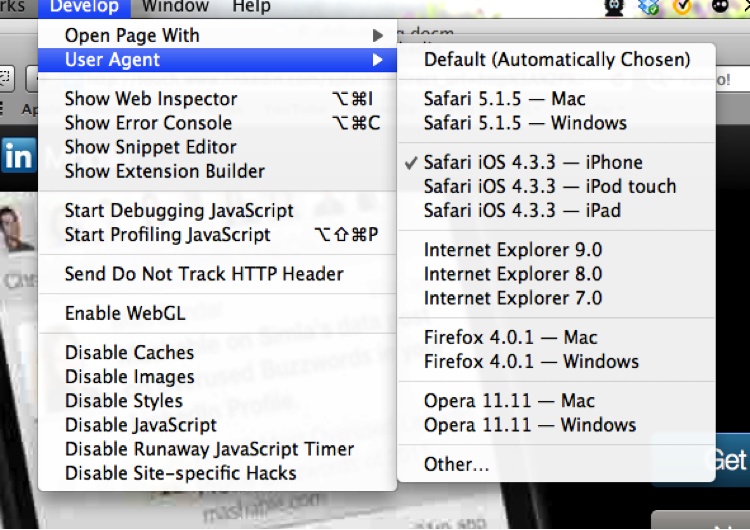Image resolution: width=750 pixels, height=530 pixels.
Task: Click the LinkedIn logo icon
Action: [19, 155]
